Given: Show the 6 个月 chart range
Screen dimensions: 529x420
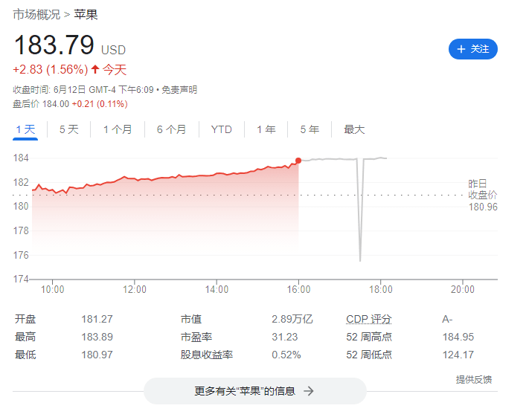Looking at the screenshot, I should point(171,129).
